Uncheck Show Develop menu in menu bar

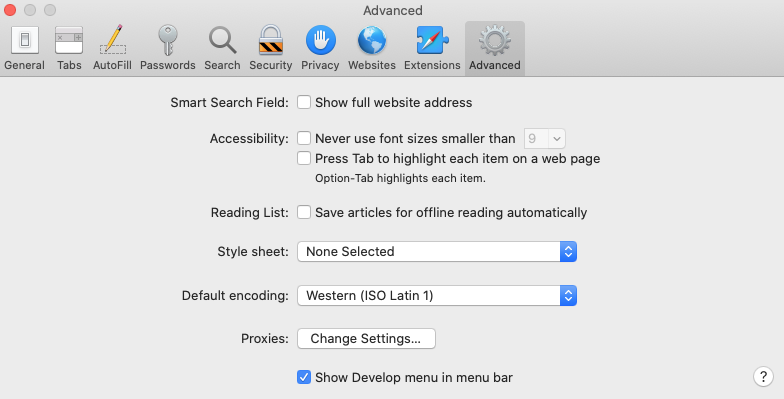pyautogui.click(x=304, y=377)
